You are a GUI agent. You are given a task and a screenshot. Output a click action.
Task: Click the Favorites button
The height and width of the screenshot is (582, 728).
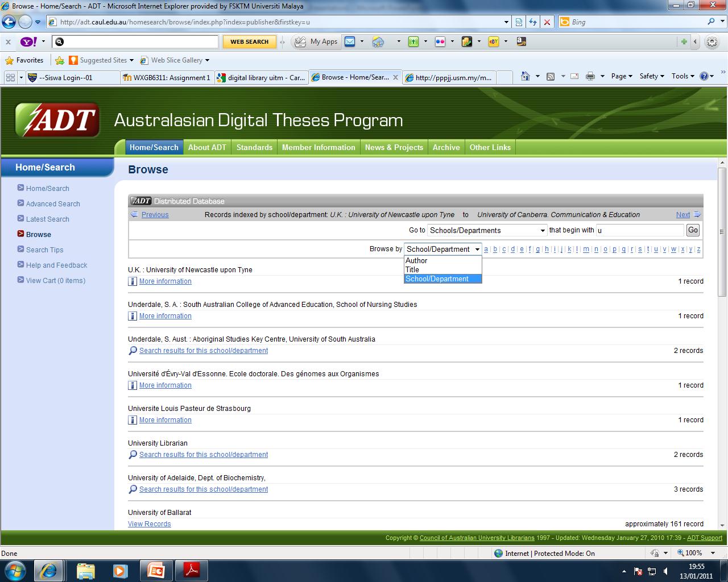[x=24, y=60]
